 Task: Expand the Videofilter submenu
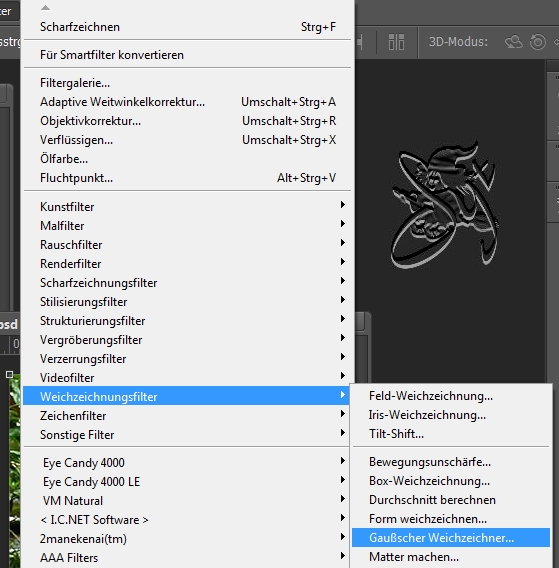click(x=187, y=377)
